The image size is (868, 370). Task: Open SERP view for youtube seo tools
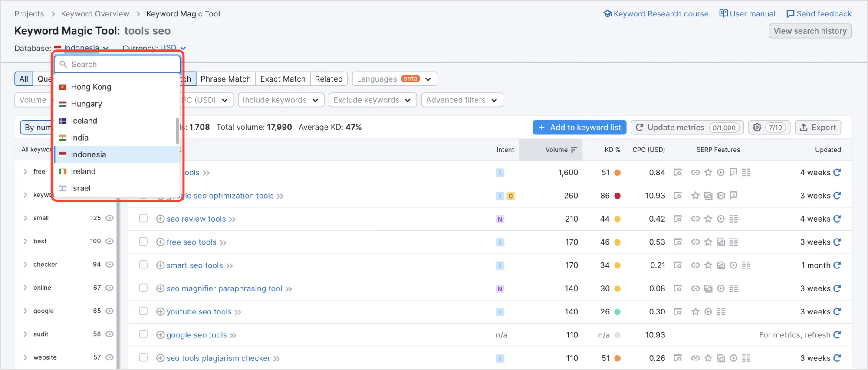point(677,312)
